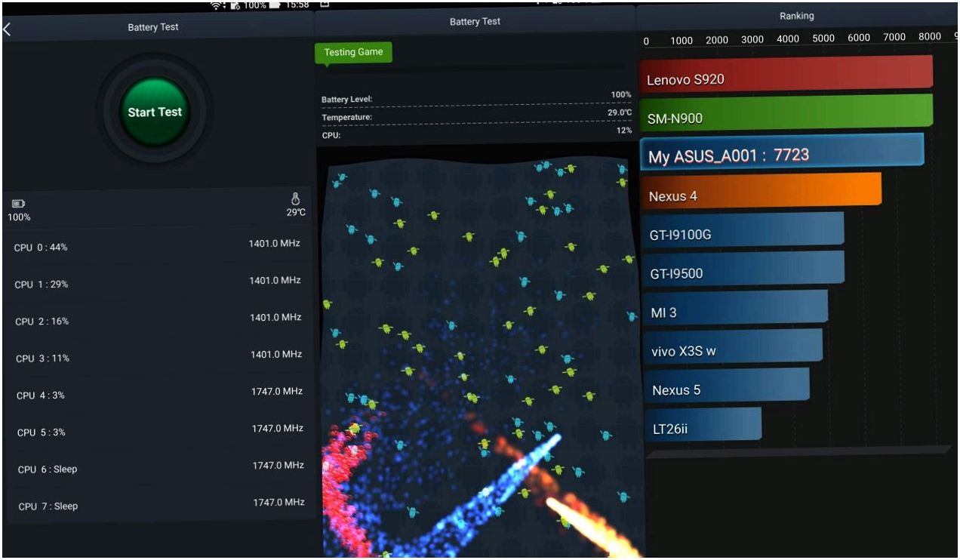Select the CPU 5 : 3% row label
The image size is (960, 560).
42,432
